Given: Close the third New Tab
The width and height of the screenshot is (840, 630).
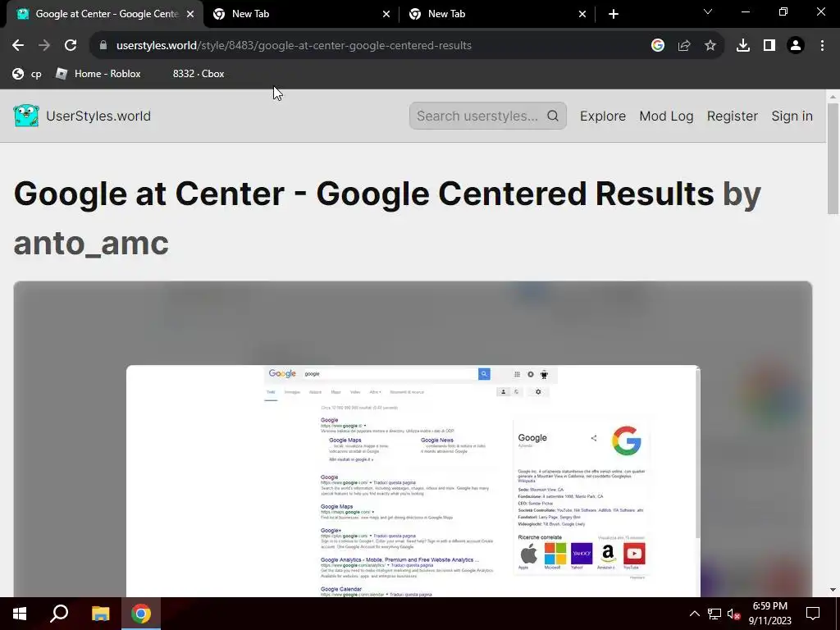Looking at the screenshot, I should (x=582, y=14).
